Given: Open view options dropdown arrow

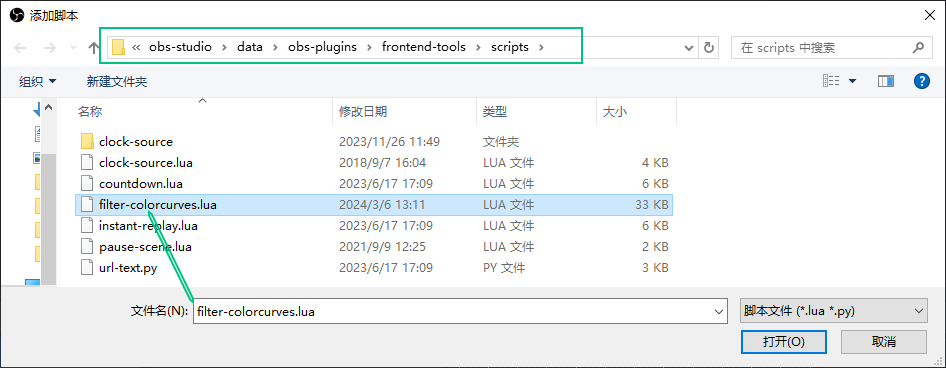Looking at the screenshot, I should [x=852, y=81].
